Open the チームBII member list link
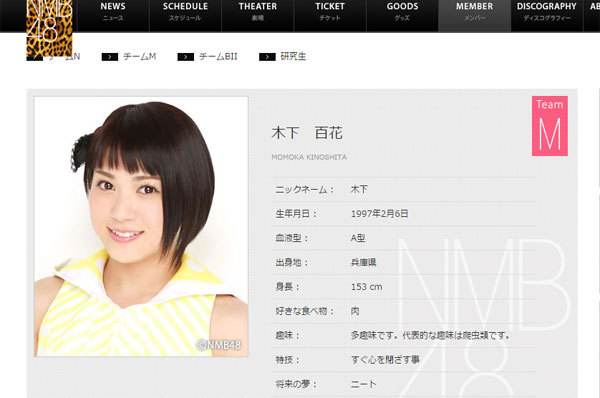Image resolution: width=600 pixels, height=398 pixels. click(218, 57)
